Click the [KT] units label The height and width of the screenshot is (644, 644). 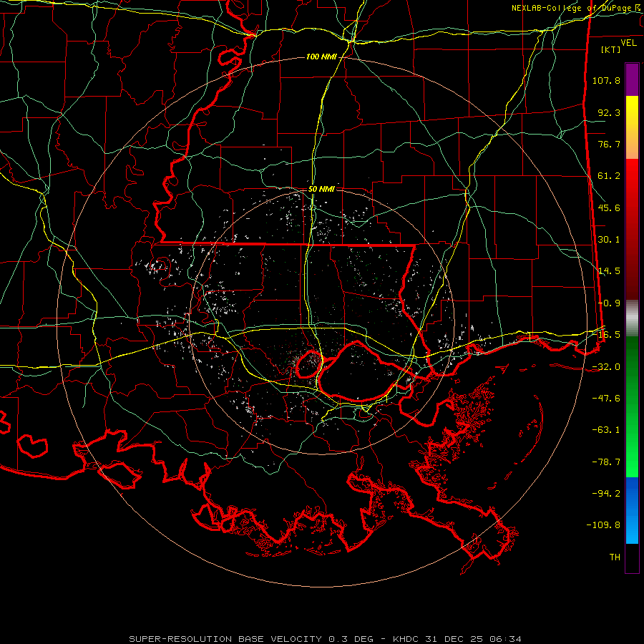coord(611,49)
